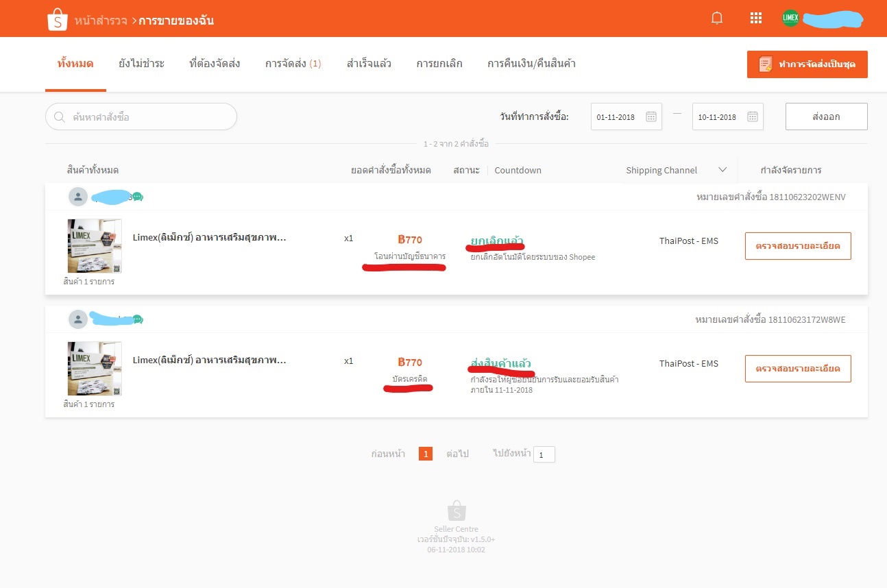Screen dimensions: 887x588
Task: Open the notifications bell
Action: click(x=717, y=19)
